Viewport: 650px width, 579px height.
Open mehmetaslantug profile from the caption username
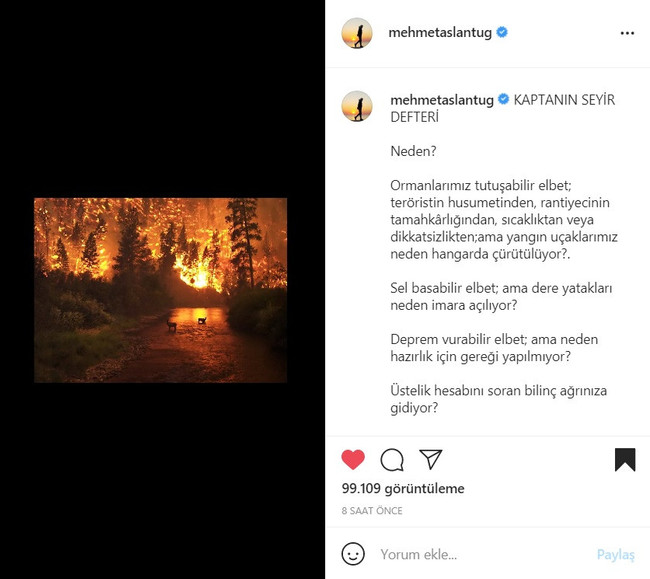(441, 100)
